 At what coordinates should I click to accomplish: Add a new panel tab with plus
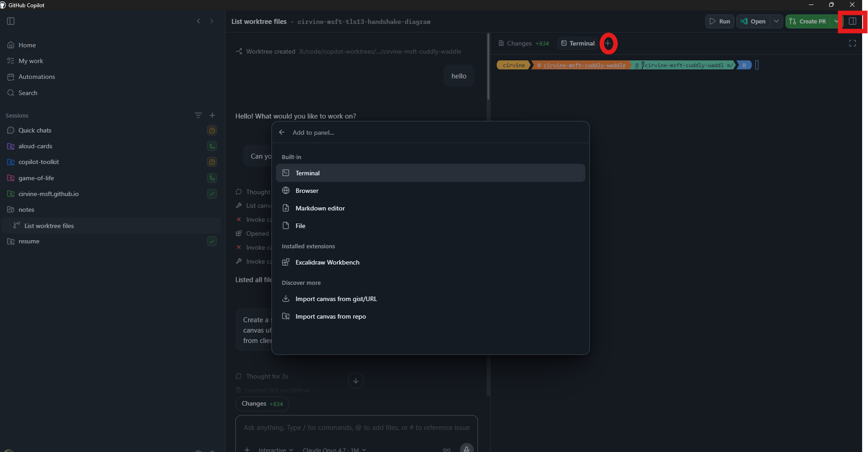pos(608,43)
